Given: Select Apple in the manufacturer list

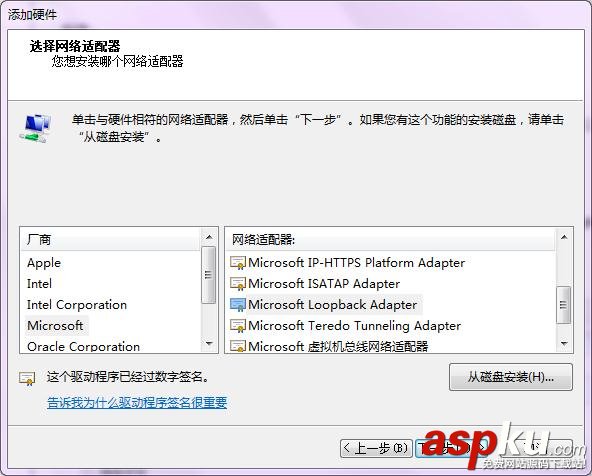Looking at the screenshot, I should (44, 263).
